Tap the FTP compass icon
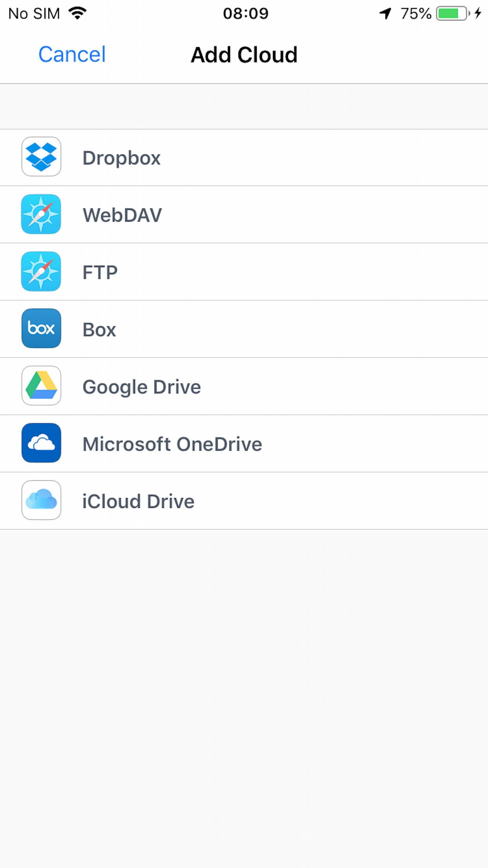Image resolution: width=488 pixels, height=868 pixels. pyautogui.click(x=41, y=271)
